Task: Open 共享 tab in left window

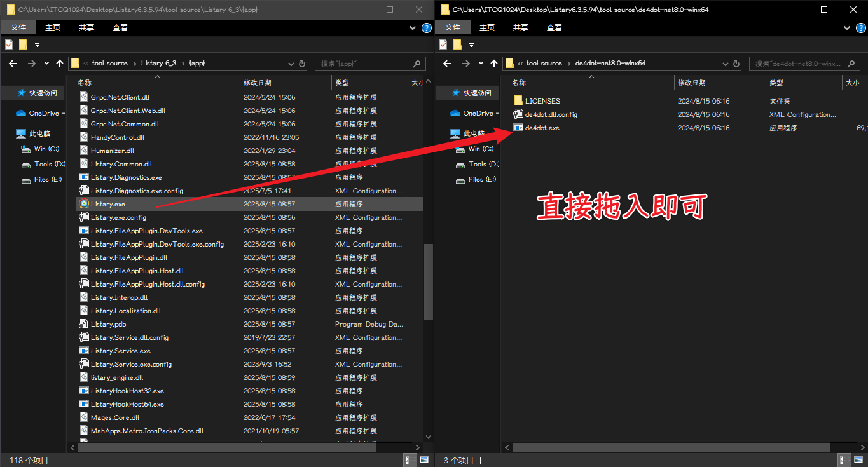Action: pos(86,27)
